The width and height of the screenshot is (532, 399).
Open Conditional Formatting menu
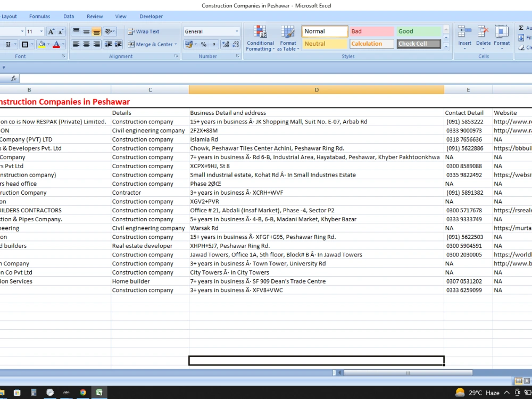tap(260, 38)
